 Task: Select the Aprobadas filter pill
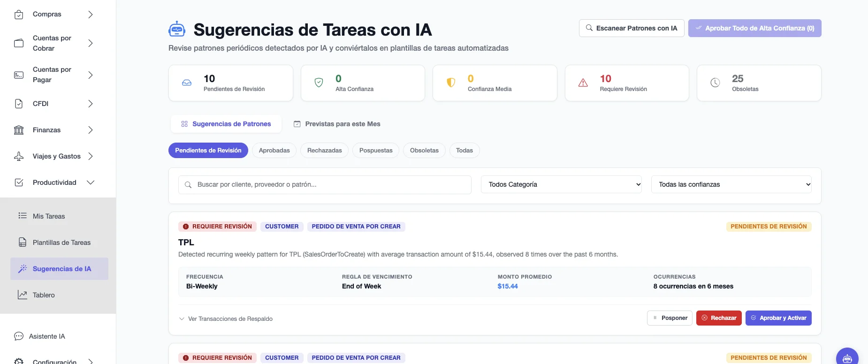pos(274,151)
